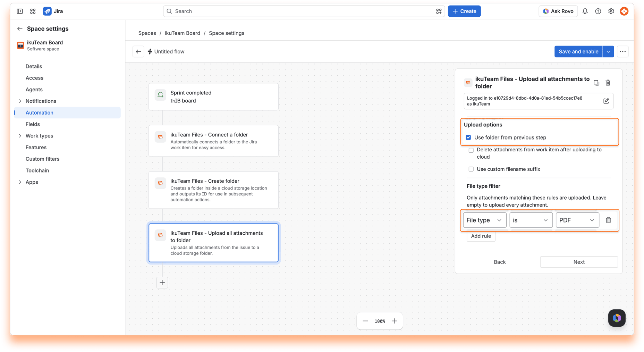This screenshot has width=644, height=352.
Task: Duplicate the Upload all attachments component
Action: 596,83
